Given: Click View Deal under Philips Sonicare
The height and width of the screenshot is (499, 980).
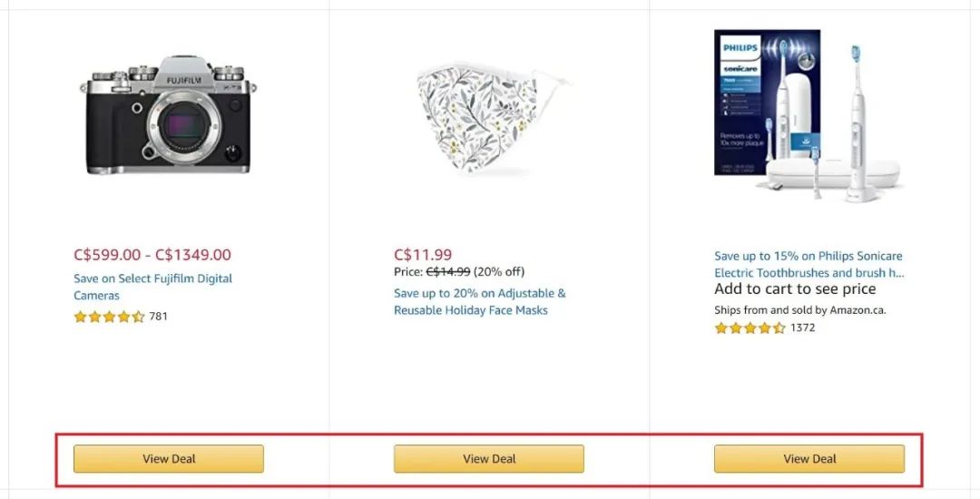Looking at the screenshot, I should click(809, 459).
